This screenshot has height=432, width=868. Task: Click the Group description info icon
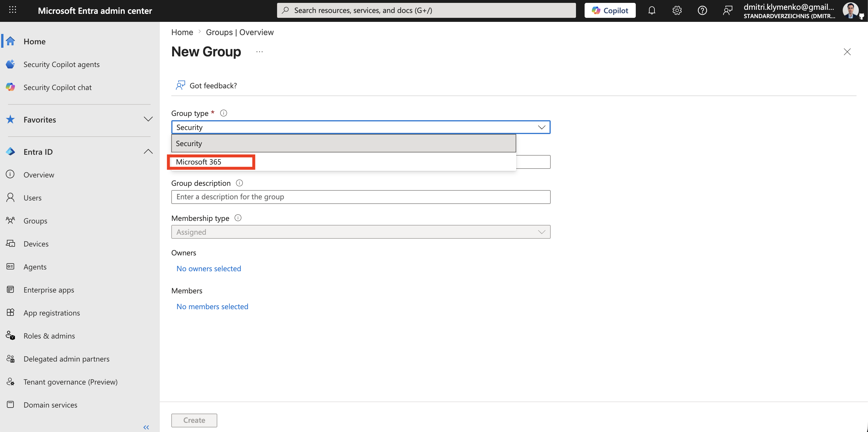click(239, 183)
